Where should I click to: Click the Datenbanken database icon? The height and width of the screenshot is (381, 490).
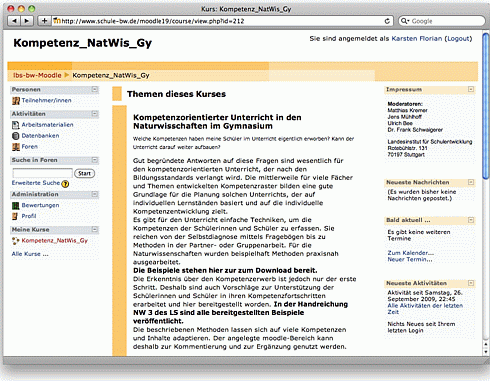click(x=16, y=136)
